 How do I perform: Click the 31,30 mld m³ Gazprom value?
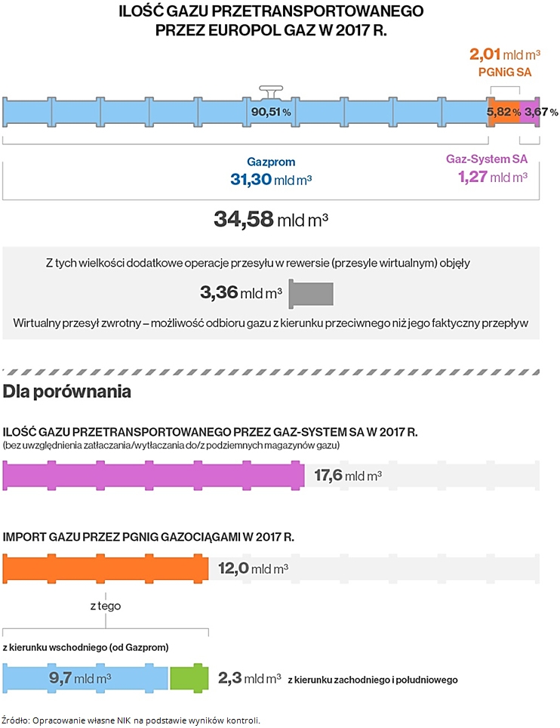pyautogui.click(x=271, y=180)
